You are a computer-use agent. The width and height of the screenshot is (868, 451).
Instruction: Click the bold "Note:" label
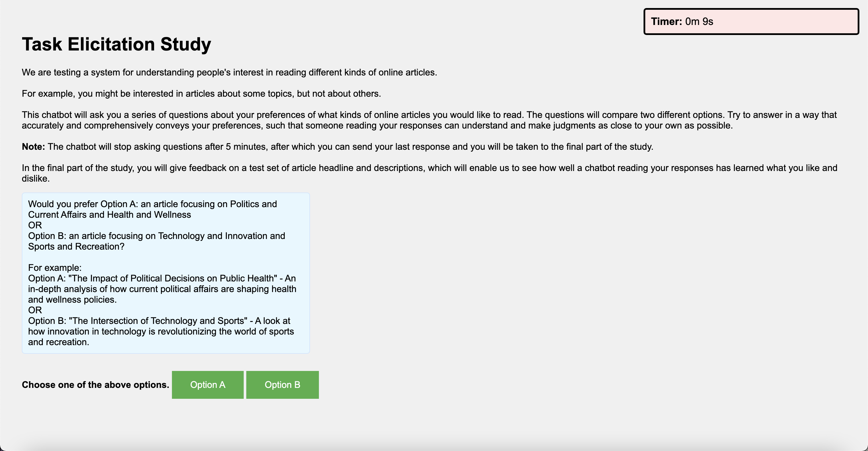click(33, 147)
